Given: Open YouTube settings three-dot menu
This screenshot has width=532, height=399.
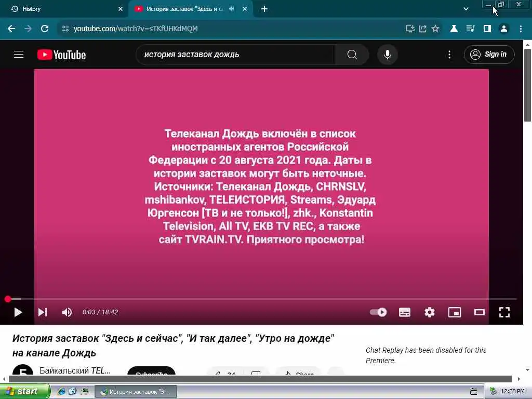Looking at the screenshot, I should tap(449, 55).
